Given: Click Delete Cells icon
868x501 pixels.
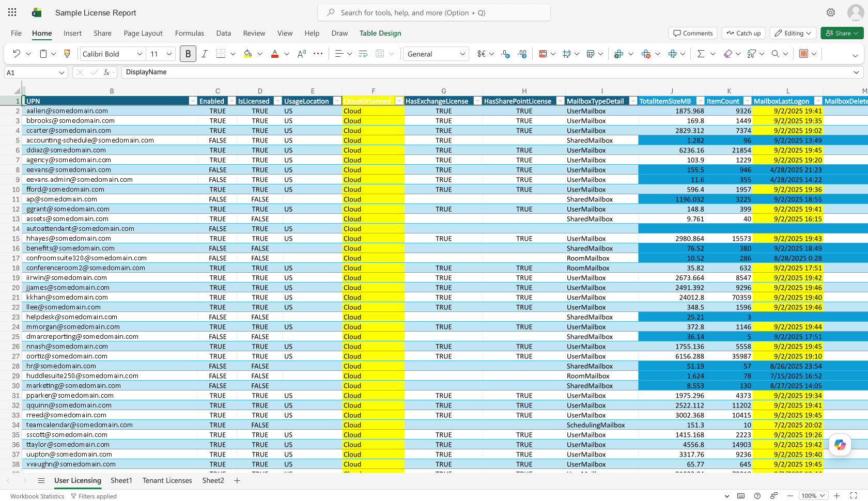Looking at the screenshot, I should (x=646, y=54).
